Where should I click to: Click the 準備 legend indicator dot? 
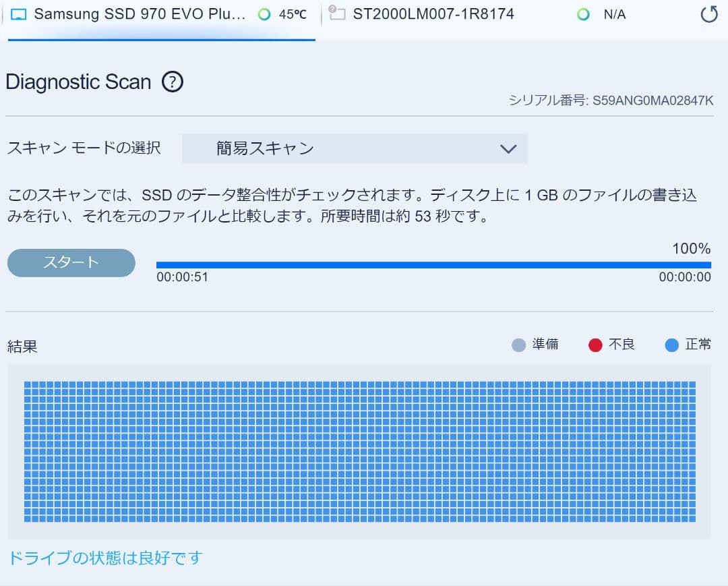517,345
